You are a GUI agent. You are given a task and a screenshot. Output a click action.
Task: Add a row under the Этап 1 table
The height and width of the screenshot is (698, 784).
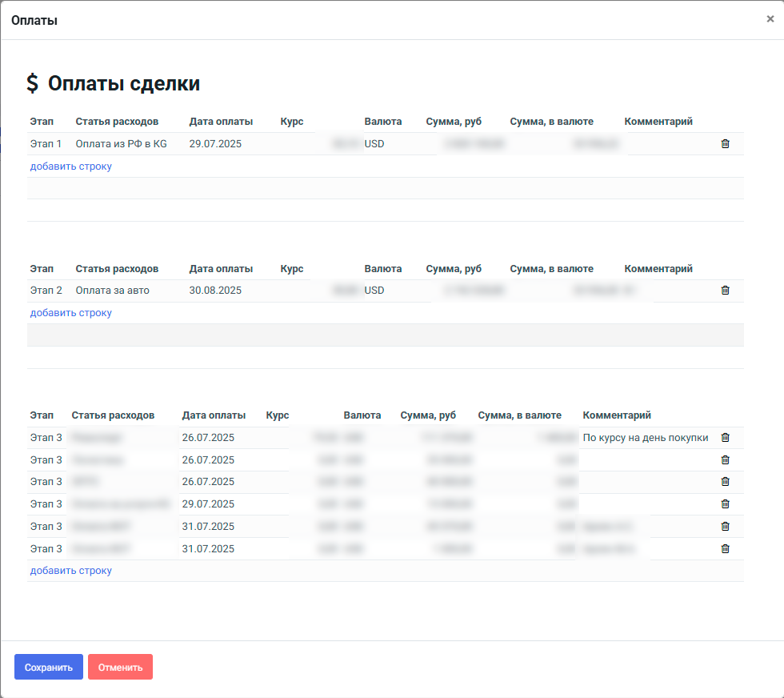[x=71, y=166]
